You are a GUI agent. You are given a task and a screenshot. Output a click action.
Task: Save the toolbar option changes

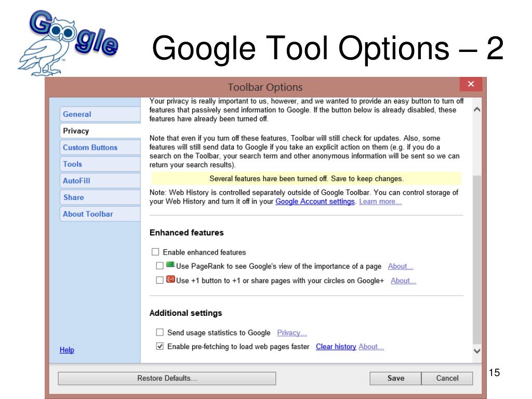[395, 378]
